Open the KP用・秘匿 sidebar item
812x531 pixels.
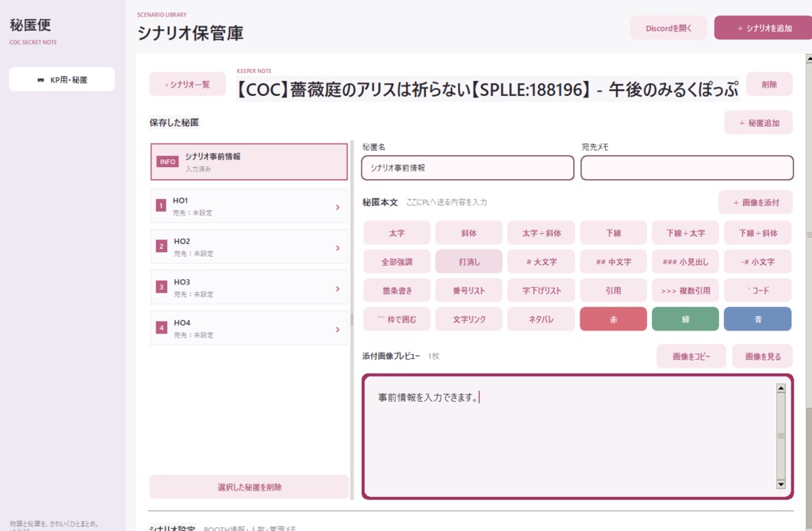click(62, 80)
